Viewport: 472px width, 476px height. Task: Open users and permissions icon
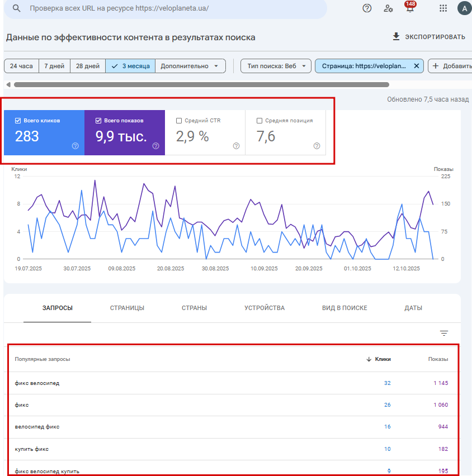click(x=388, y=8)
